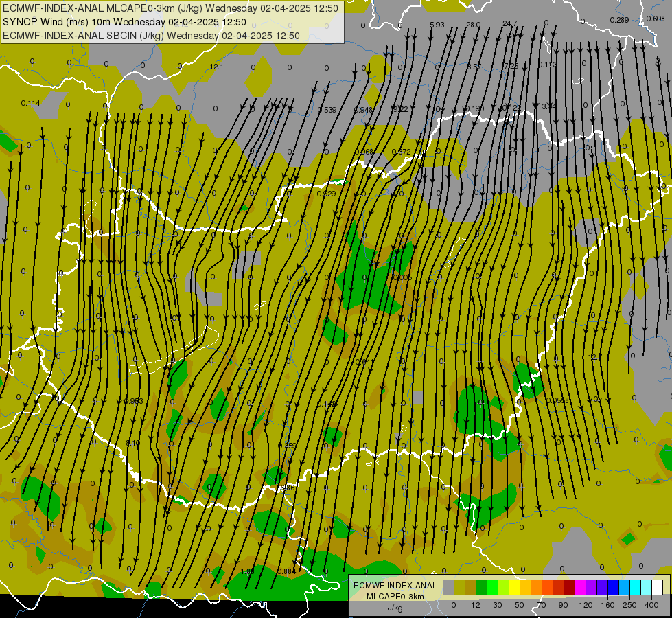Click the map value 0.114
The width and height of the screenshot is (672, 618).
coord(30,103)
